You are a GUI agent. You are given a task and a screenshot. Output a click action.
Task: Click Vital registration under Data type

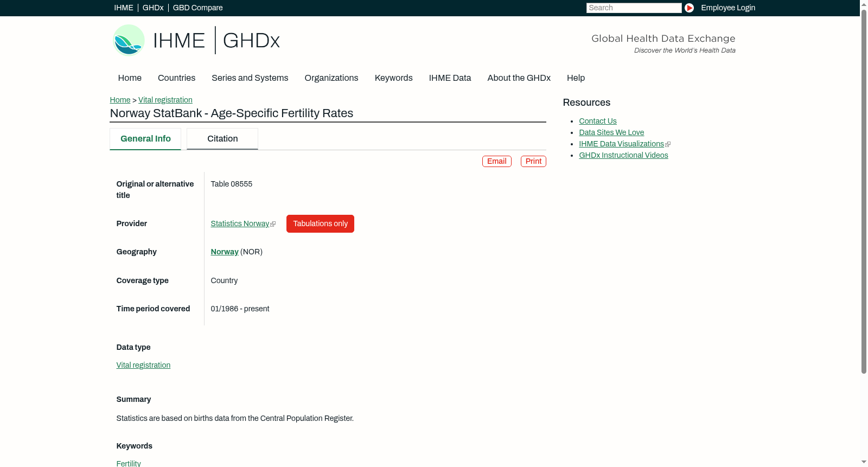143,365
